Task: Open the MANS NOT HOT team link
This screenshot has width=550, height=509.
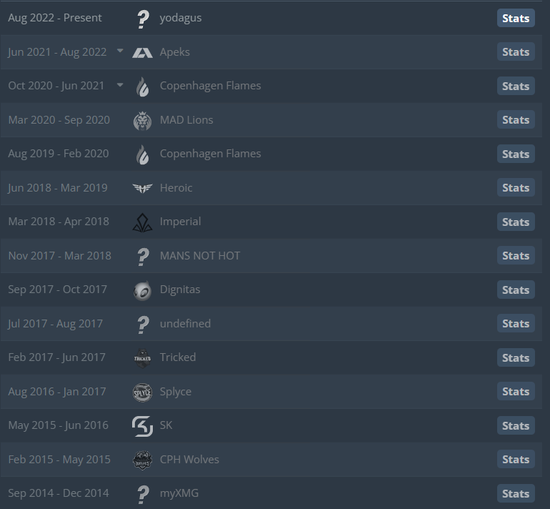Action: tap(200, 256)
